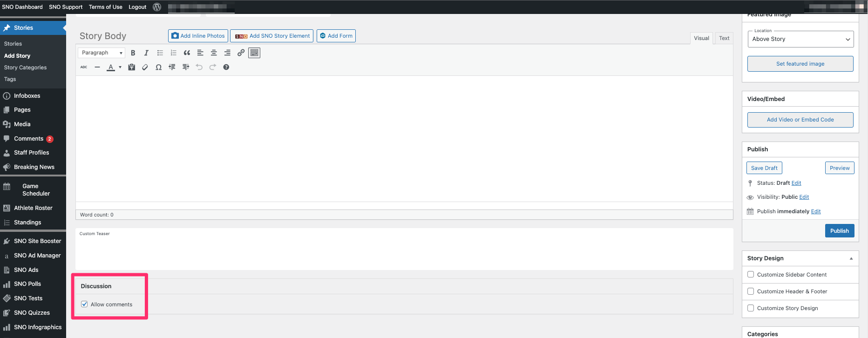
Task: Insert a horizontal line
Action: click(97, 67)
